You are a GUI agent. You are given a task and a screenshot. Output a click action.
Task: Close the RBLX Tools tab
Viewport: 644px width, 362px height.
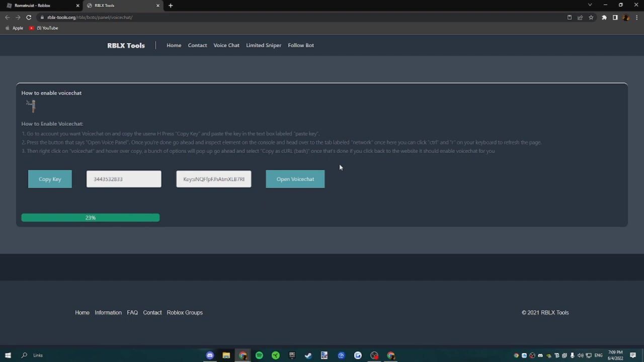158,6
